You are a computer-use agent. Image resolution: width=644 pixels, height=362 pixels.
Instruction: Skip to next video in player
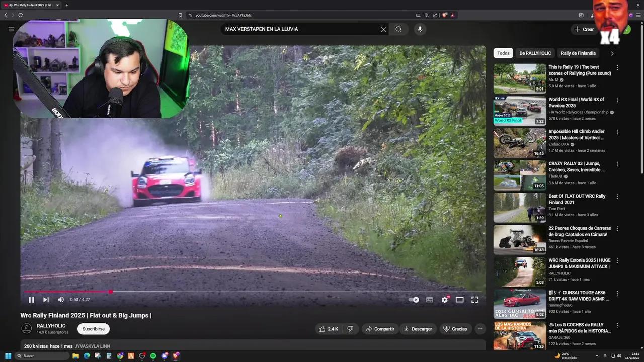point(46,300)
